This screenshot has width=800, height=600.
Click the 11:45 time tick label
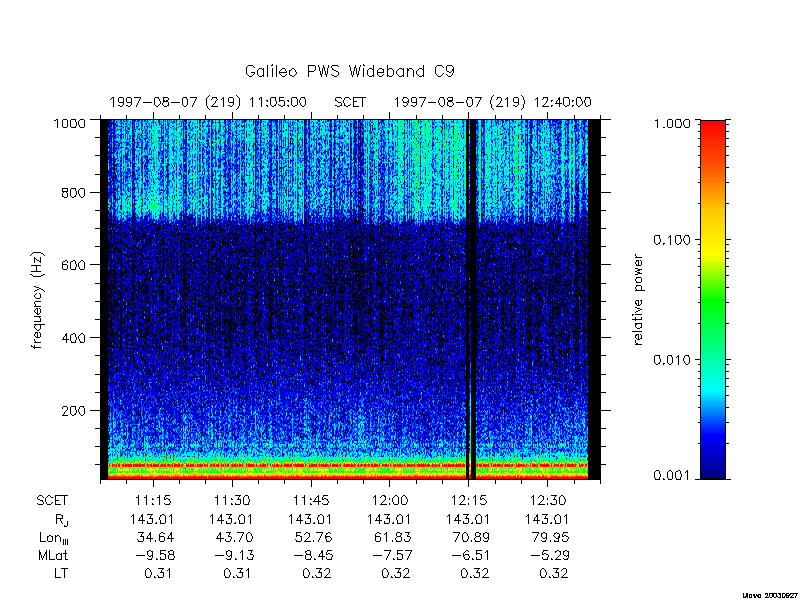click(x=311, y=501)
